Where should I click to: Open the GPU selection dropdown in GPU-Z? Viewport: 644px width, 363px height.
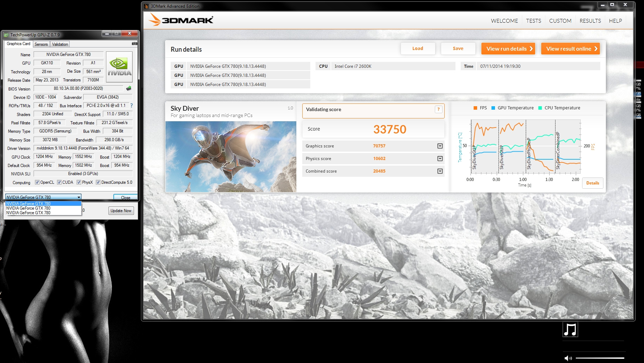[x=43, y=197]
